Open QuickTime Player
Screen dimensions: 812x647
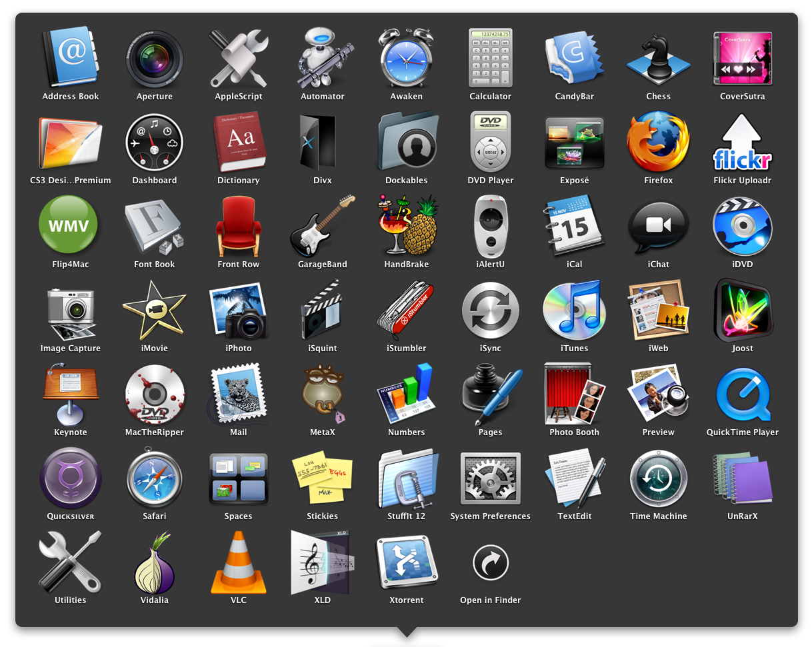click(x=743, y=394)
